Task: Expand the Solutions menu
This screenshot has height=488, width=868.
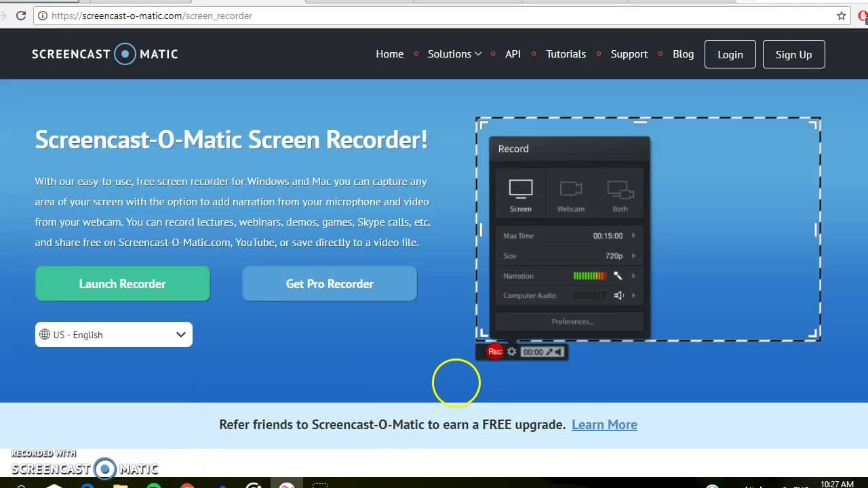Action: pyautogui.click(x=454, y=54)
